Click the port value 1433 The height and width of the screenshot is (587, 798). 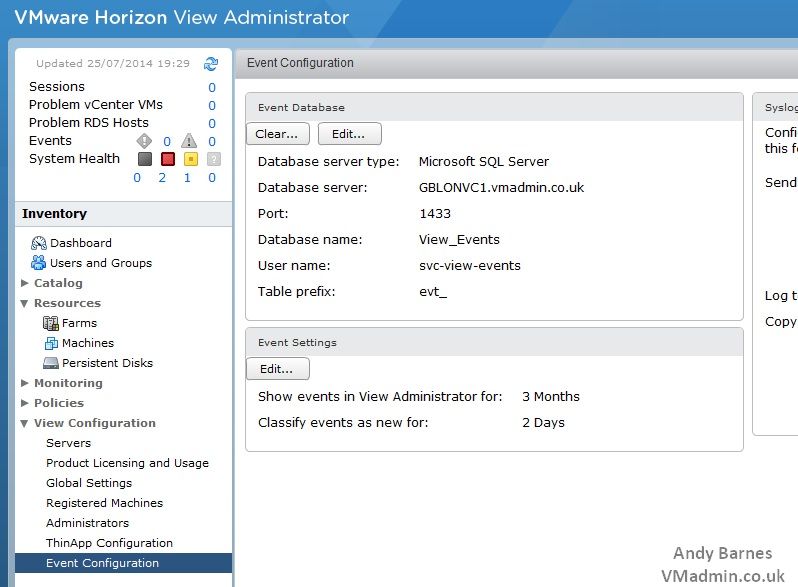(435, 213)
